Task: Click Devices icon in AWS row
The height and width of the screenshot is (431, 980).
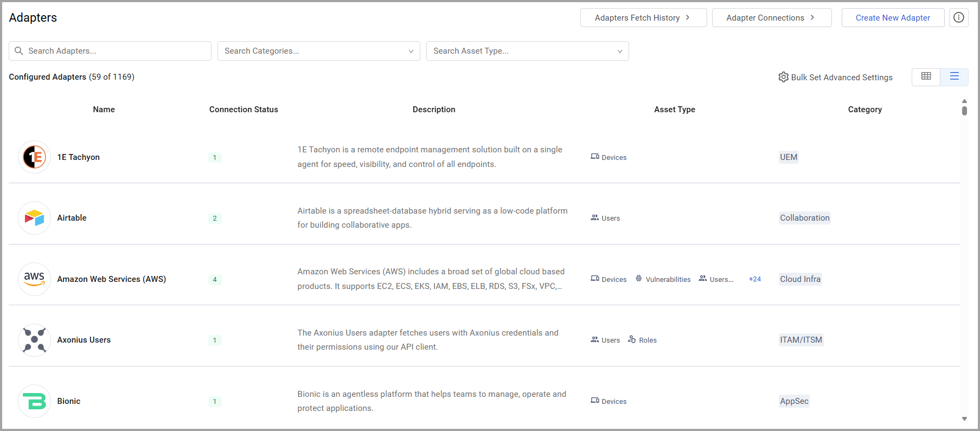Action: [x=595, y=279]
